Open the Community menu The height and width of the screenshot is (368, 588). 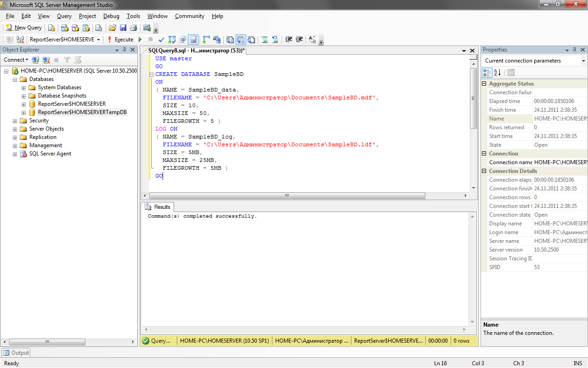pyautogui.click(x=189, y=16)
